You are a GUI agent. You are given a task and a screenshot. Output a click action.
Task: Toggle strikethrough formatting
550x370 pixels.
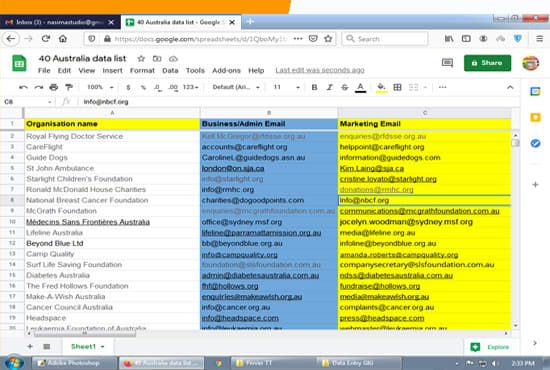[x=345, y=87]
